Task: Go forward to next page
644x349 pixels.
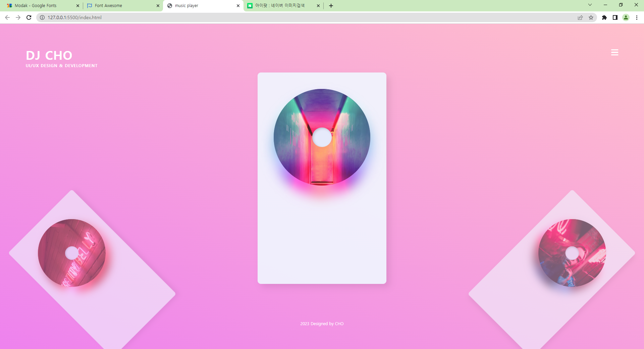Action: coord(18,17)
